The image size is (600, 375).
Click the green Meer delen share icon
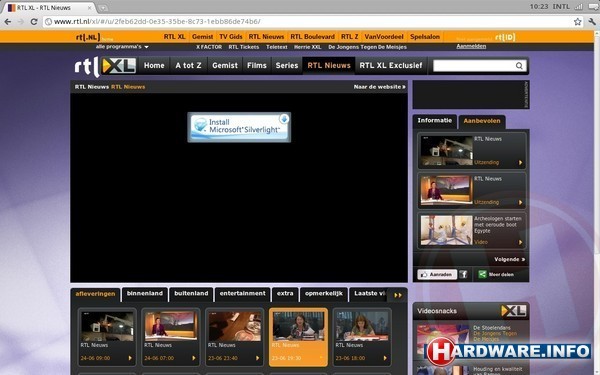(483, 274)
